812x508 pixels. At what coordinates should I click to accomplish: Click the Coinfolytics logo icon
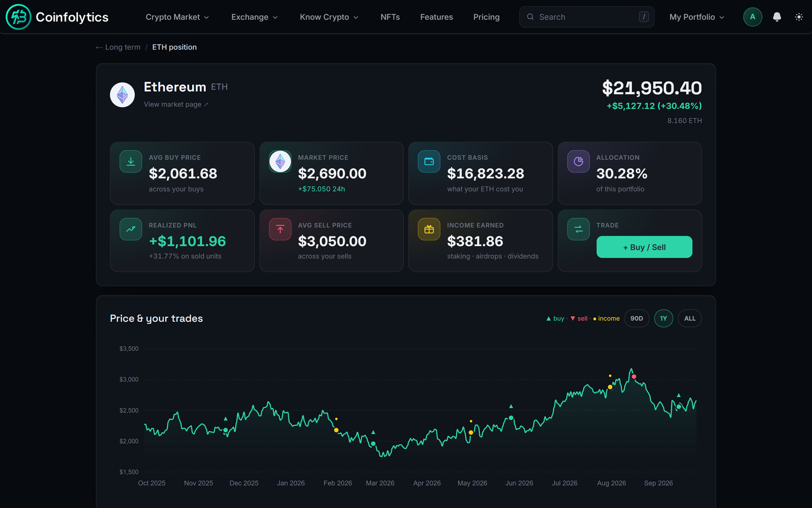coord(18,17)
